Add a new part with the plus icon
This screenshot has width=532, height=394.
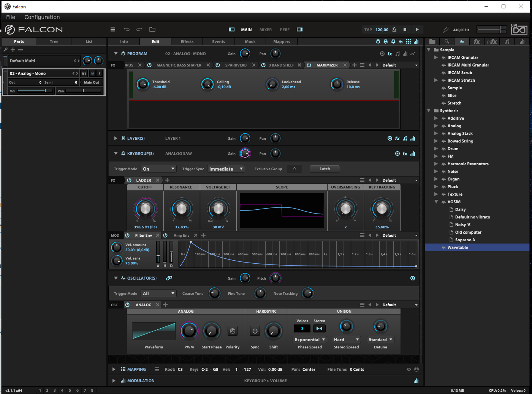tap(13, 50)
